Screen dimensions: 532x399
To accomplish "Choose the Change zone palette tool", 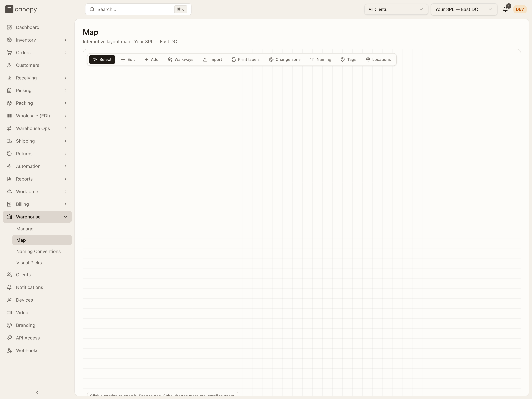I will (285, 59).
